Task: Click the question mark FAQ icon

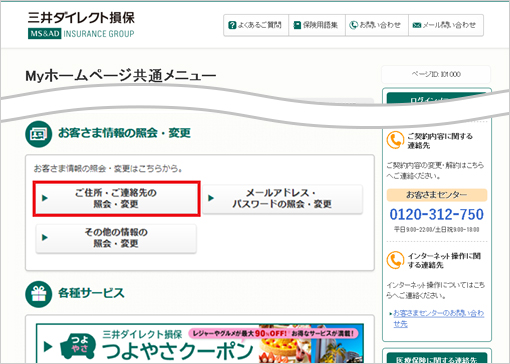Action: [x=232, y=25]
